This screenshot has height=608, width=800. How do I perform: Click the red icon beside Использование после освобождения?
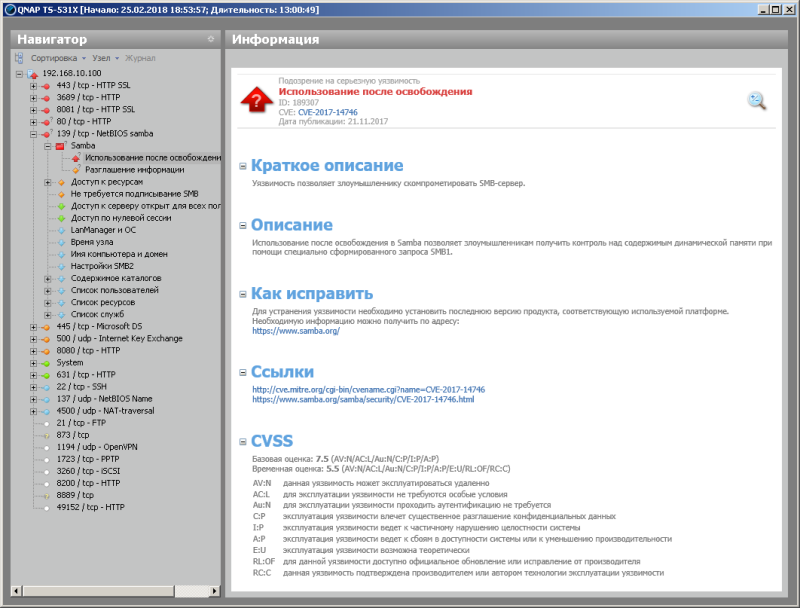[x=76, y=158]
